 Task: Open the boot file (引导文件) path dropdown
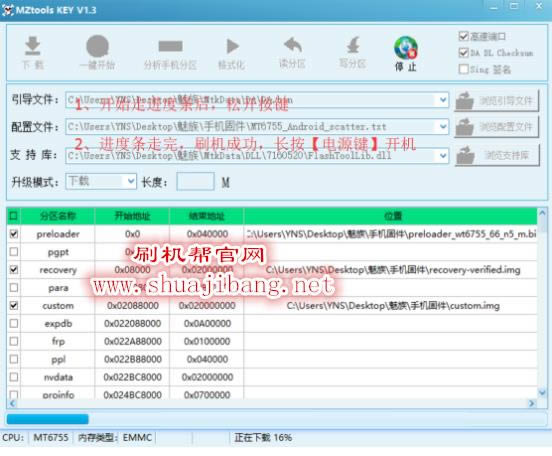point(443,100)
